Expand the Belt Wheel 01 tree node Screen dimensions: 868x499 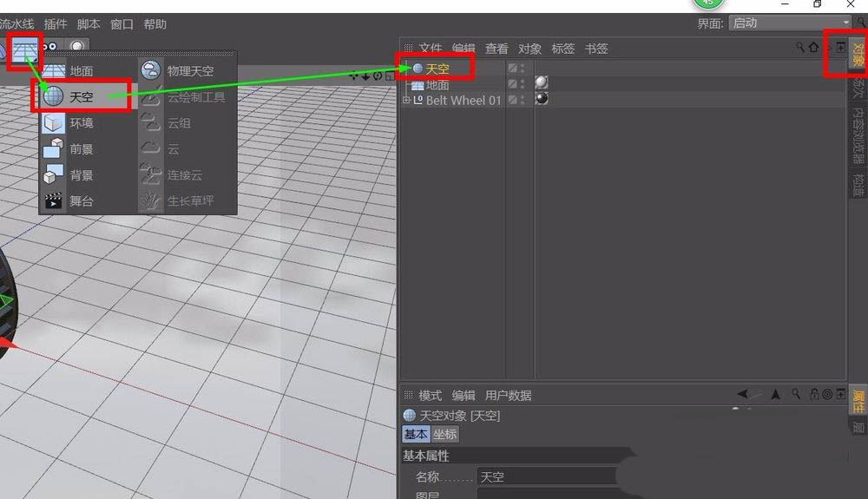pyautogui.click(x=406, y=101)
